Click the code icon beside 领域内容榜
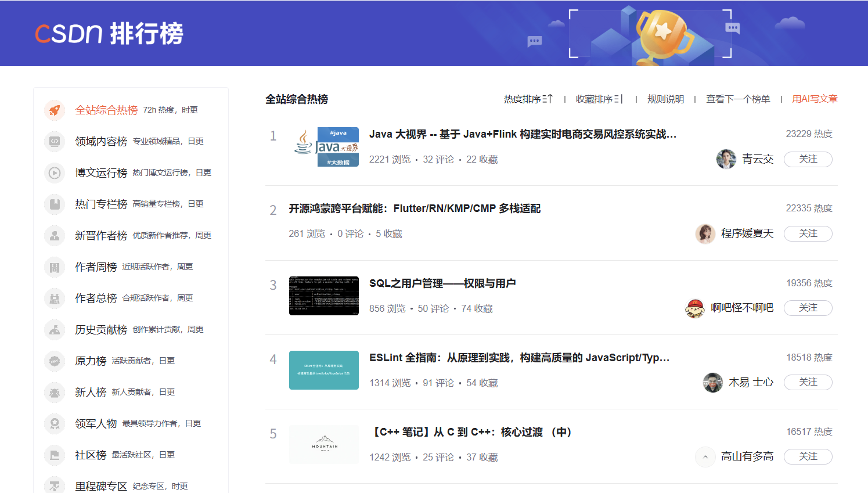 pos(55,141)
